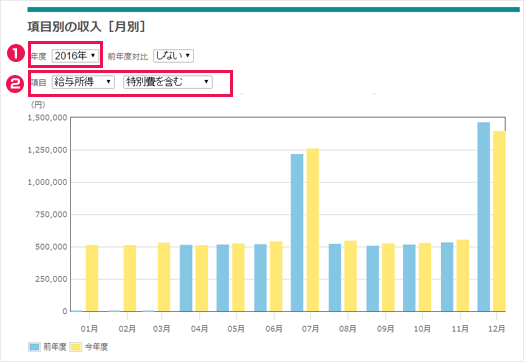Click the red number 1 marker

[16, 54]
